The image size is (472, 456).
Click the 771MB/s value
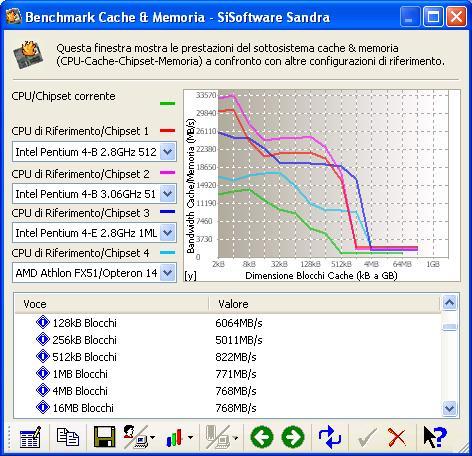236,374
